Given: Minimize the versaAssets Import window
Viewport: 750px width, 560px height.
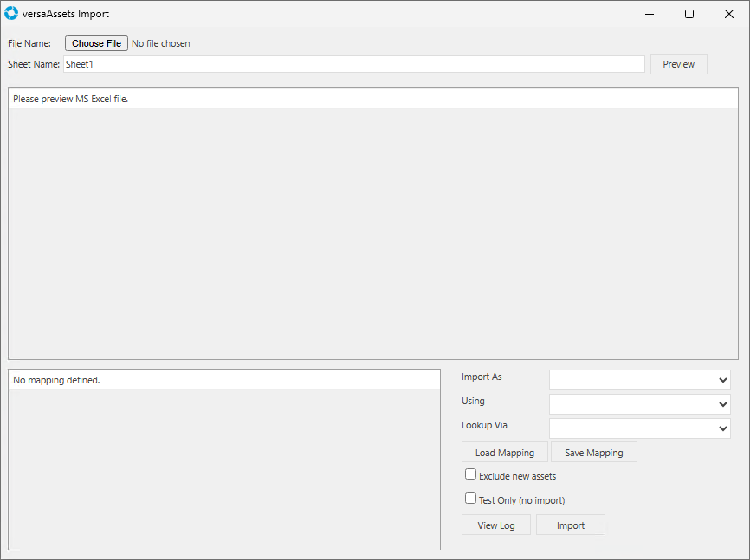Looking at the screenshot, I should 650,14.
